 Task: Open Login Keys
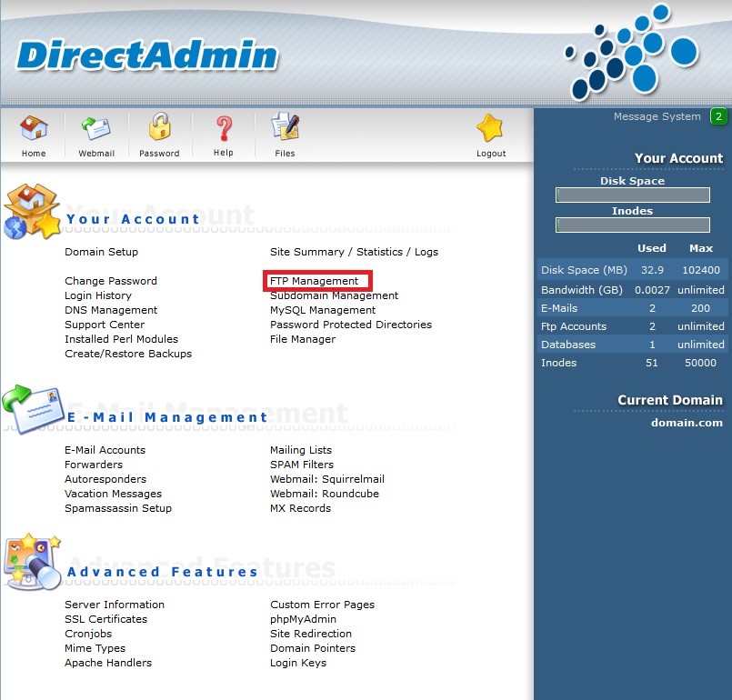point(298,663)
